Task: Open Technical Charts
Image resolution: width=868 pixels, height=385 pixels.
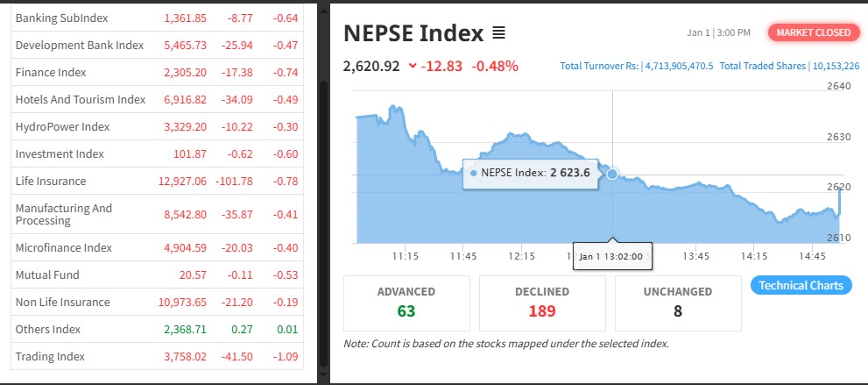Action: tap(801, 285)
